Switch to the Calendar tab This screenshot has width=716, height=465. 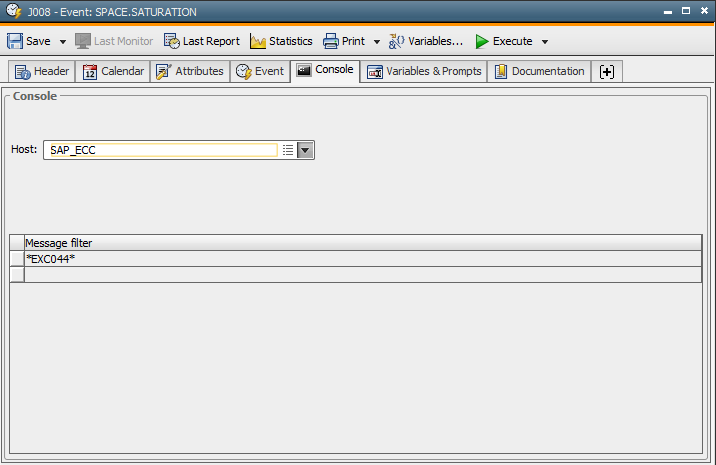pos(113,71)
